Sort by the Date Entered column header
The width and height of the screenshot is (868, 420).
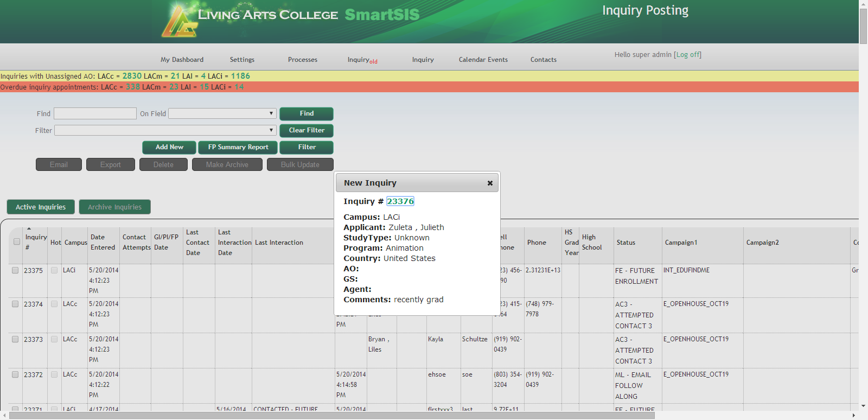(x=103, y=242)
